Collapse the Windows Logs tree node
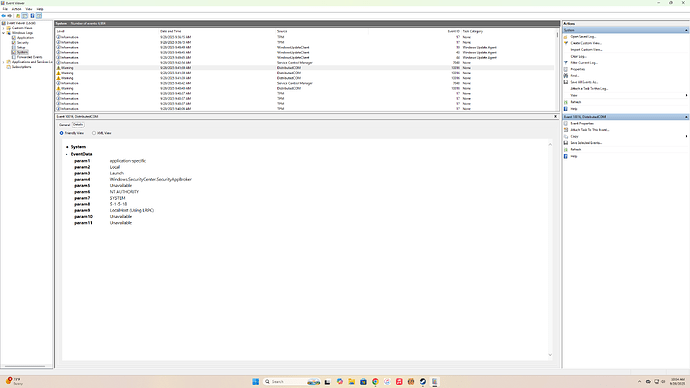 click(x=4, y=33)
